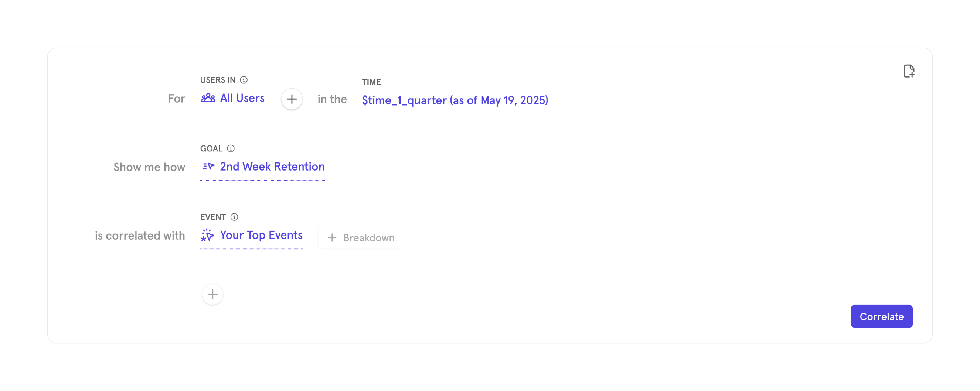
Task: Click the new document icon in top-right corner
Action: (x=909, y=71)
